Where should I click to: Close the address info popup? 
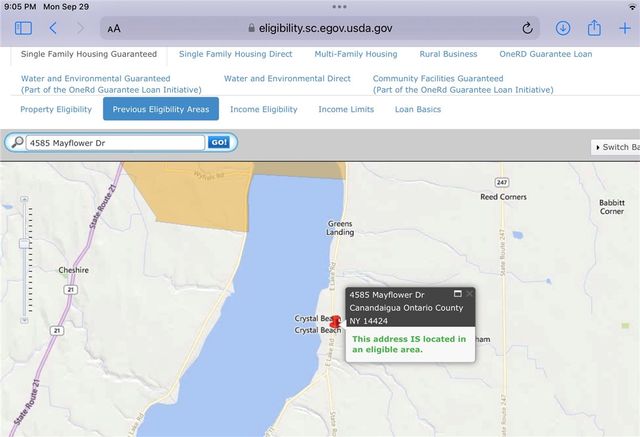(469, 294)
